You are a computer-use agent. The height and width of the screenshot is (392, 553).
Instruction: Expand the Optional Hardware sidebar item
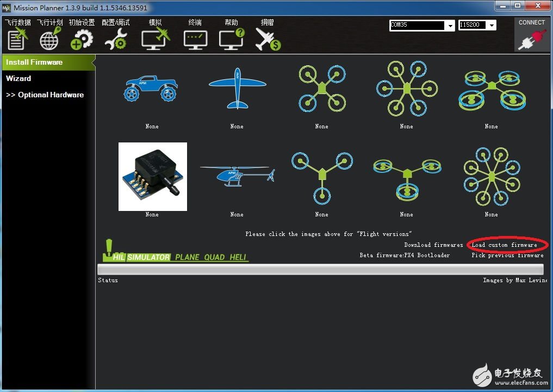pos(45,95)
